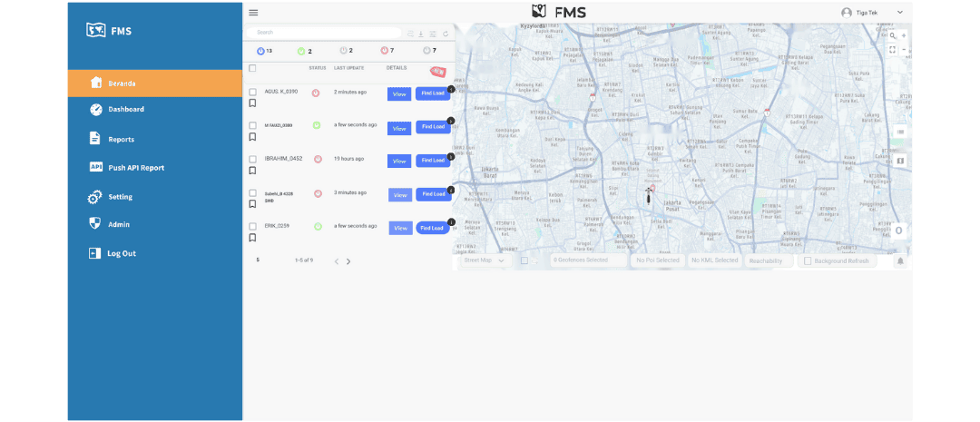Screen dimensions: 980x422
Task: Go to next page of vehicle list
Action: [348, 261]
